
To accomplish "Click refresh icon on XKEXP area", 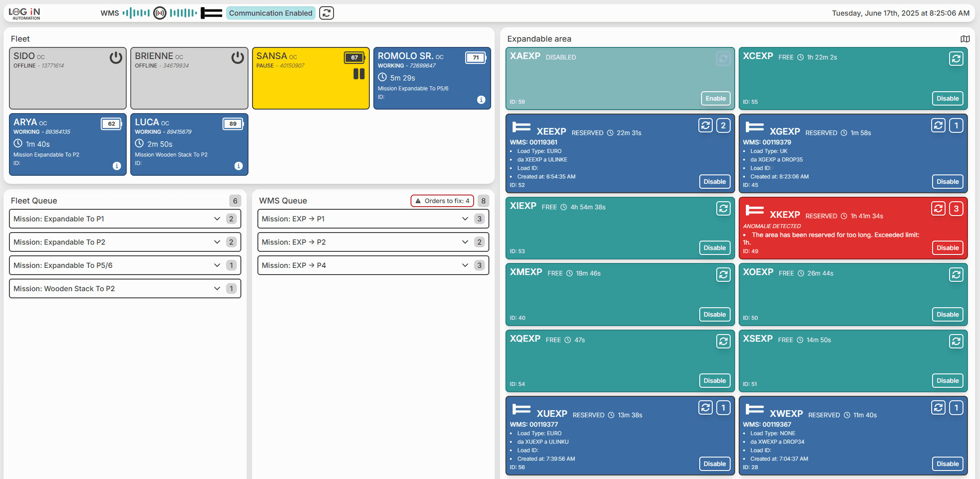I will (938, 208).
